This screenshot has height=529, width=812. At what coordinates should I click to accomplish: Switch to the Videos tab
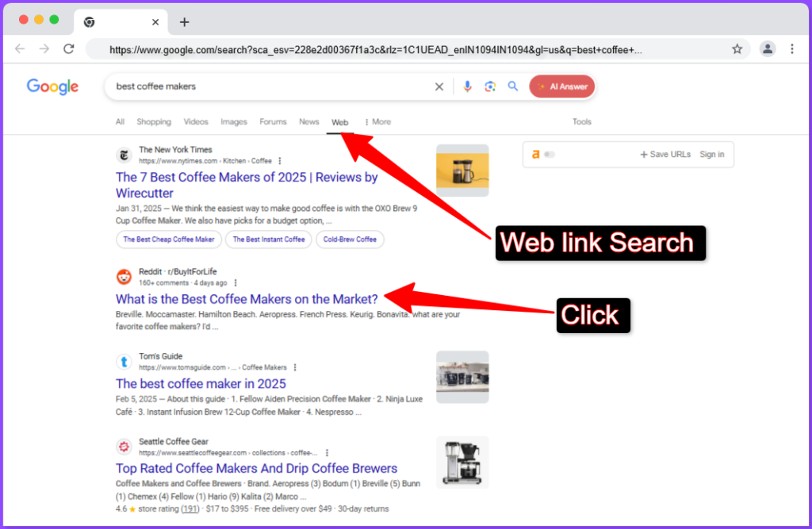pos(196,122)
